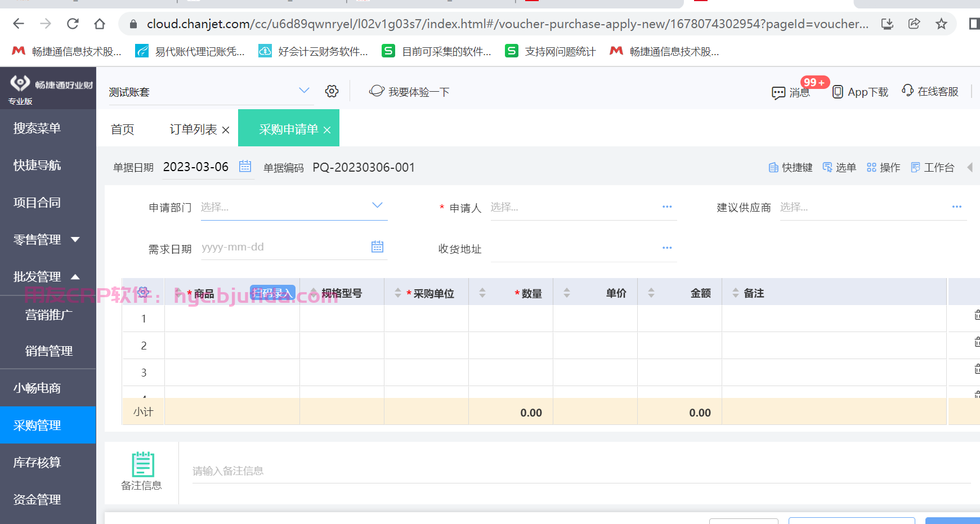This screenshot has height=524, width=980.
Task: Click the browser address bar
Action: [x=507, y=24]
